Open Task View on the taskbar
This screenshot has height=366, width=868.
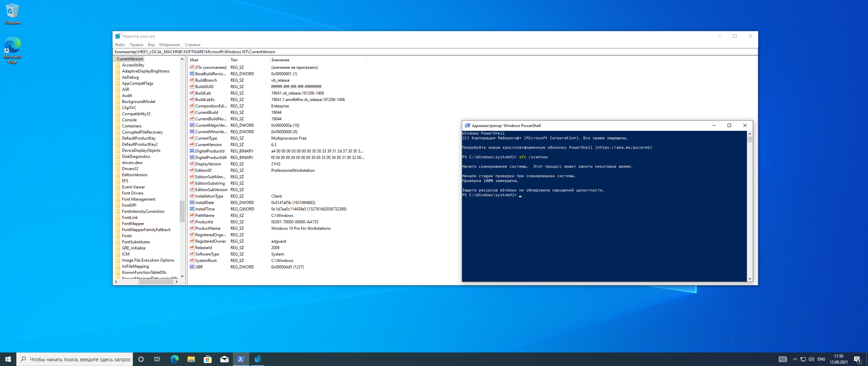[157, 359]
